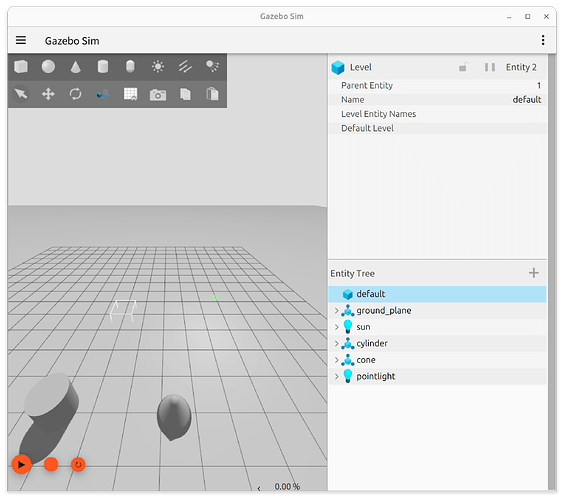This screenshot has height=500, width=564.
Task: Open the three-dot plugins menu
Action: (543, 40)
